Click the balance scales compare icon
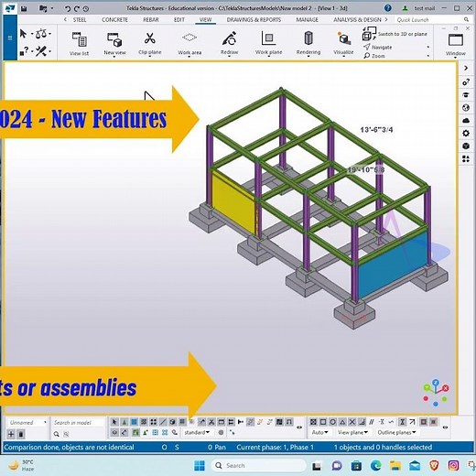 coord(41,34)
